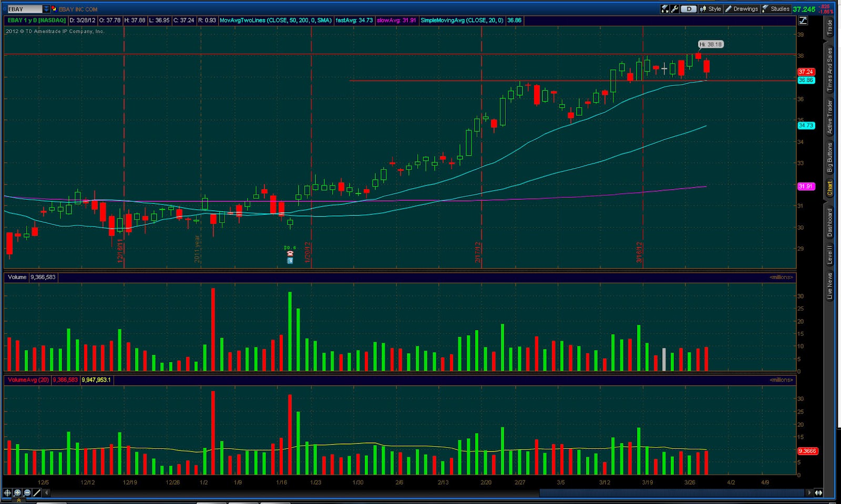Click the zoom out magnifier icon
The image size is (841, 504).
pyautogui.click(x=27, y=492)
